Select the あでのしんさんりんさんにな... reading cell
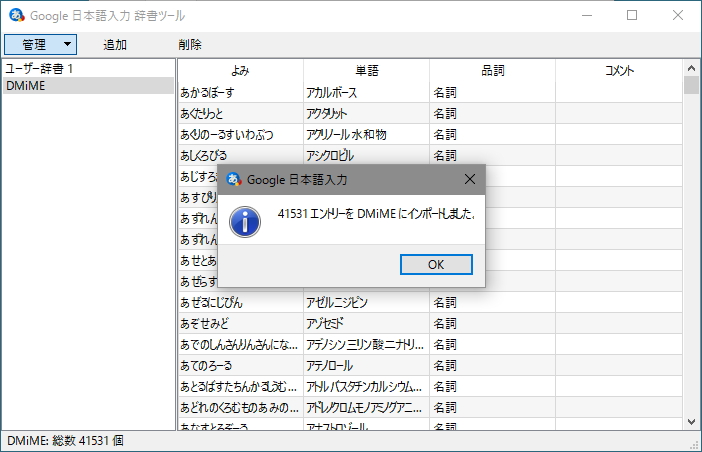The image size is (702, 452). [240, 345]
